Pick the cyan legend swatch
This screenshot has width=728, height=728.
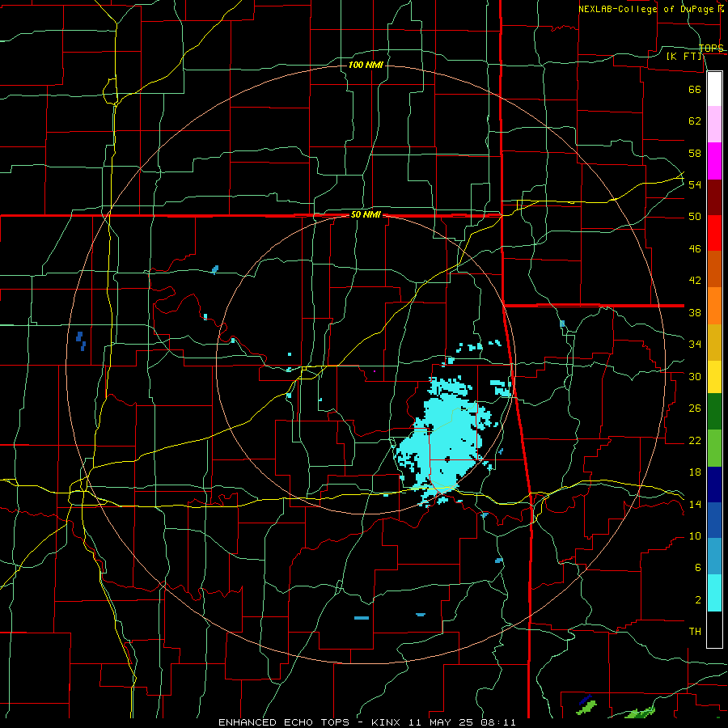(x=714, y=592)
